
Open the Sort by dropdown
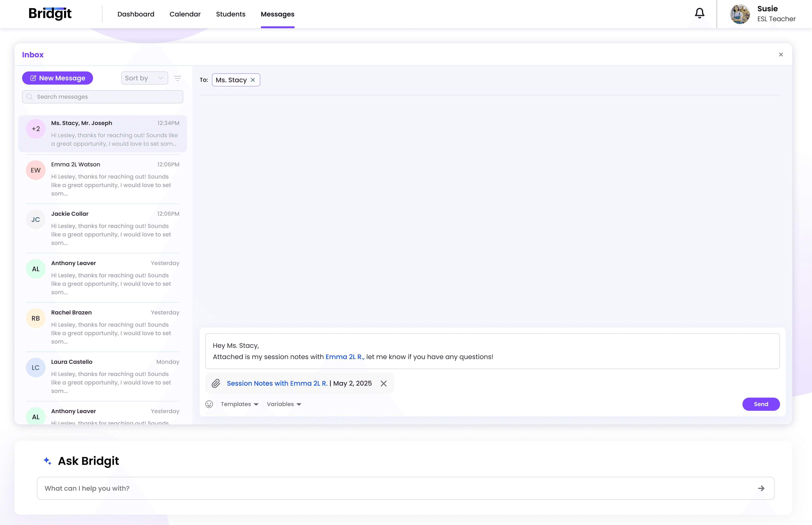144,78
